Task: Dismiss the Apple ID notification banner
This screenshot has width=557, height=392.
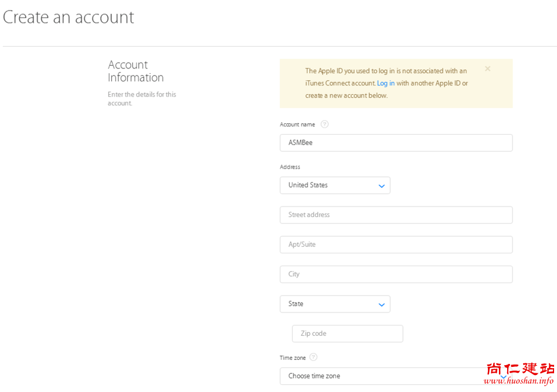Action: pyautogui.click(x=487, y=69)
